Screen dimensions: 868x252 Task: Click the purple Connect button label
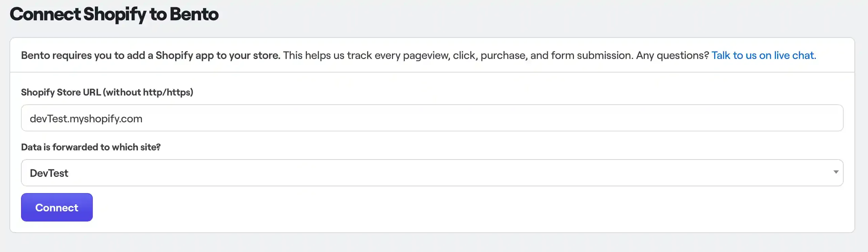[57, 207]
